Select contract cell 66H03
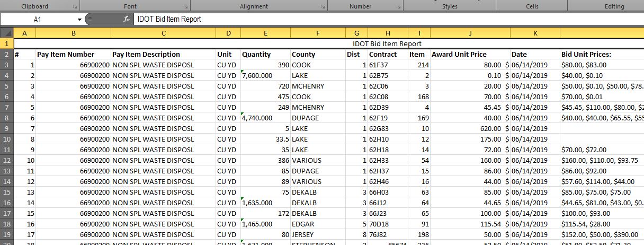The image size is (644, 245). (388, 192)
